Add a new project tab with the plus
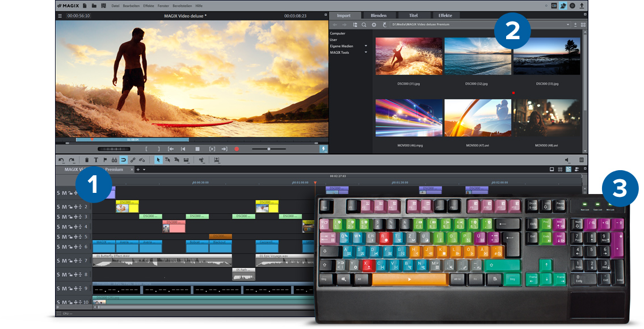 click(x=138, y=170)
